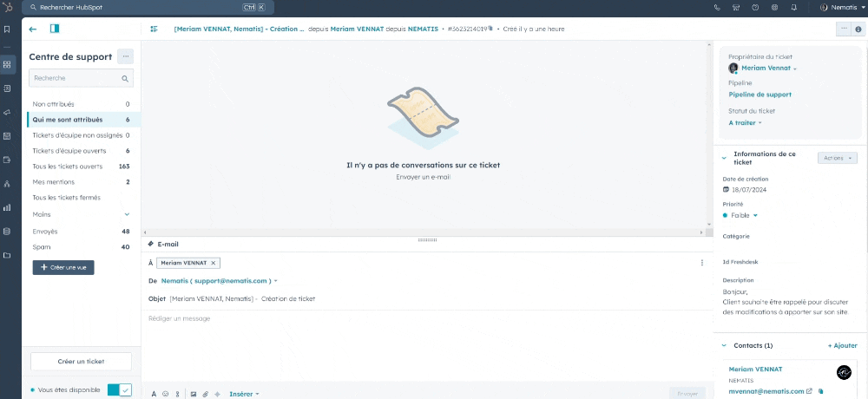
Task: Select the 'Tous les tickets ouverts' view
Action: 68,167
